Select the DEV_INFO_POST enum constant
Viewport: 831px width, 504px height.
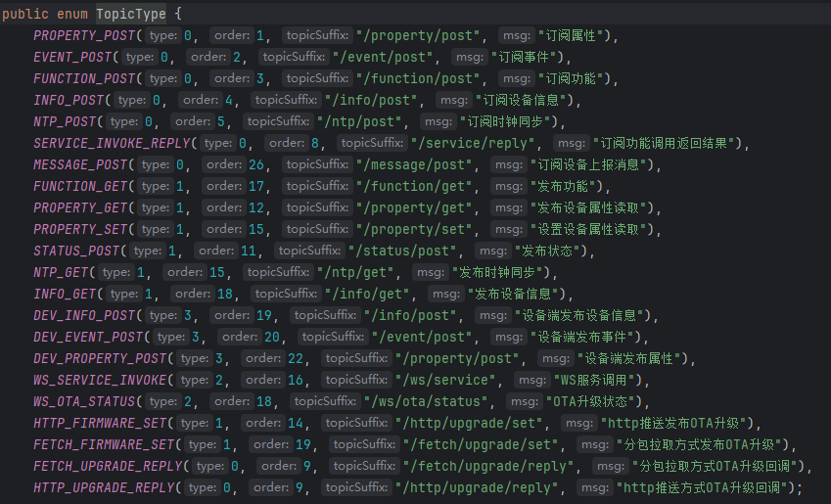pos(84,315)
